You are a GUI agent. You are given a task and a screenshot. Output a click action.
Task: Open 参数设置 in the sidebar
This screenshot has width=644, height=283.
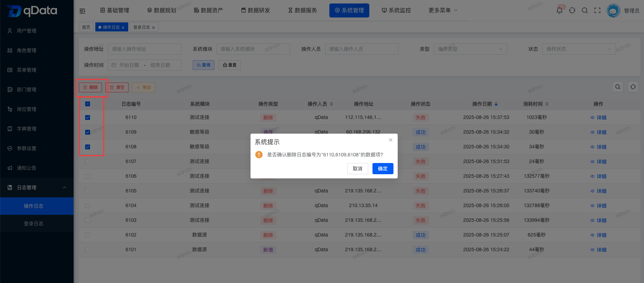[x=37, y=148]
